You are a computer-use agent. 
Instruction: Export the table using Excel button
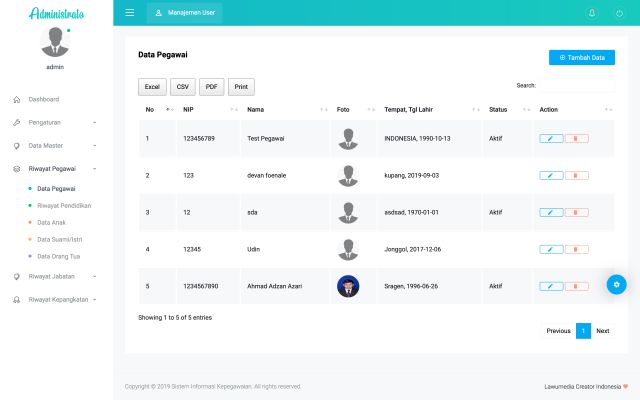click(152, 87)
